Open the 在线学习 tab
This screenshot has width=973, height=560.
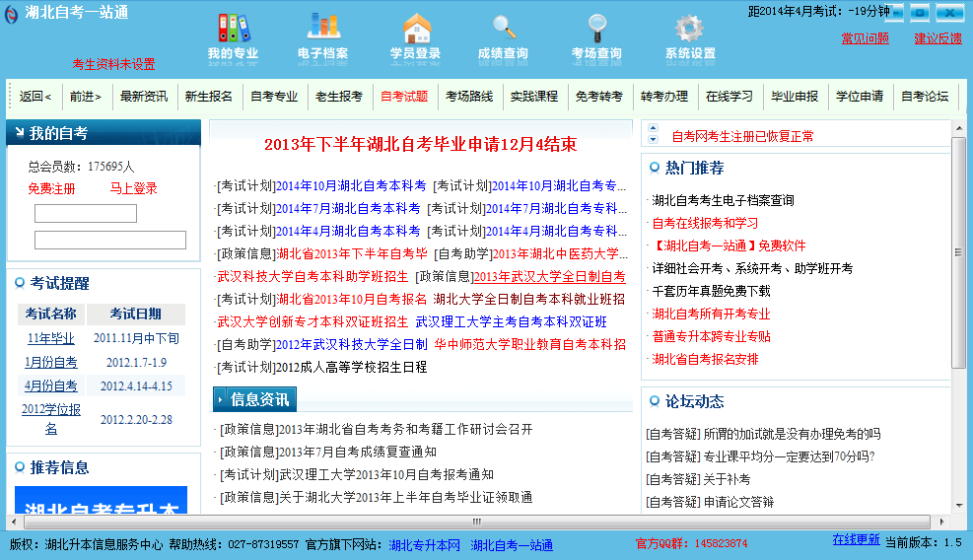(730, 97)
